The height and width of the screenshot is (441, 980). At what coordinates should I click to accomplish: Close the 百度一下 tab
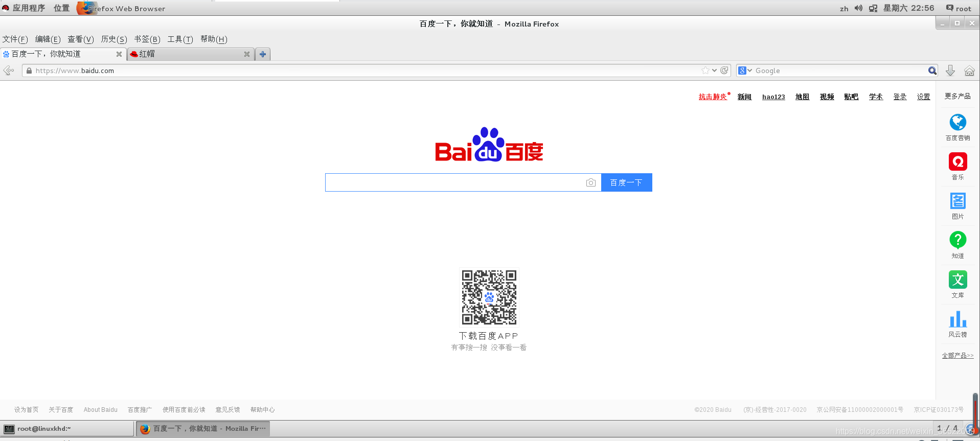119,54
